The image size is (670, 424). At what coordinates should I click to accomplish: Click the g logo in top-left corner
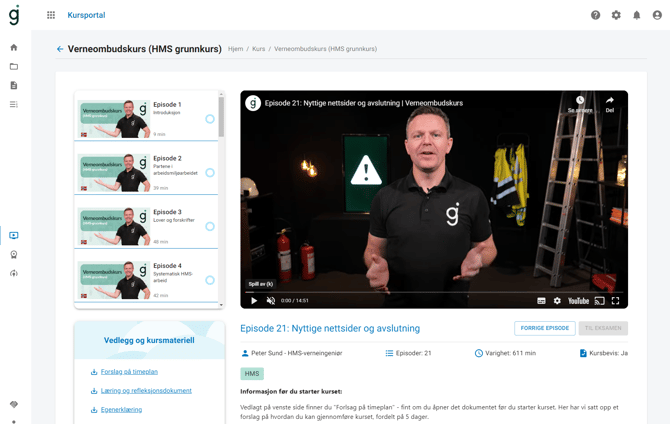(14, 15)
